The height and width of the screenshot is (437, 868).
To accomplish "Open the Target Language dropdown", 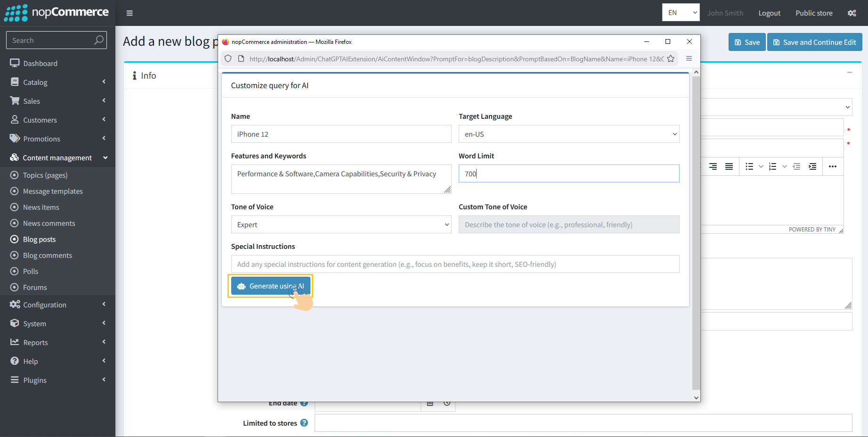I will pyautogui.click(x=568, y=134).
